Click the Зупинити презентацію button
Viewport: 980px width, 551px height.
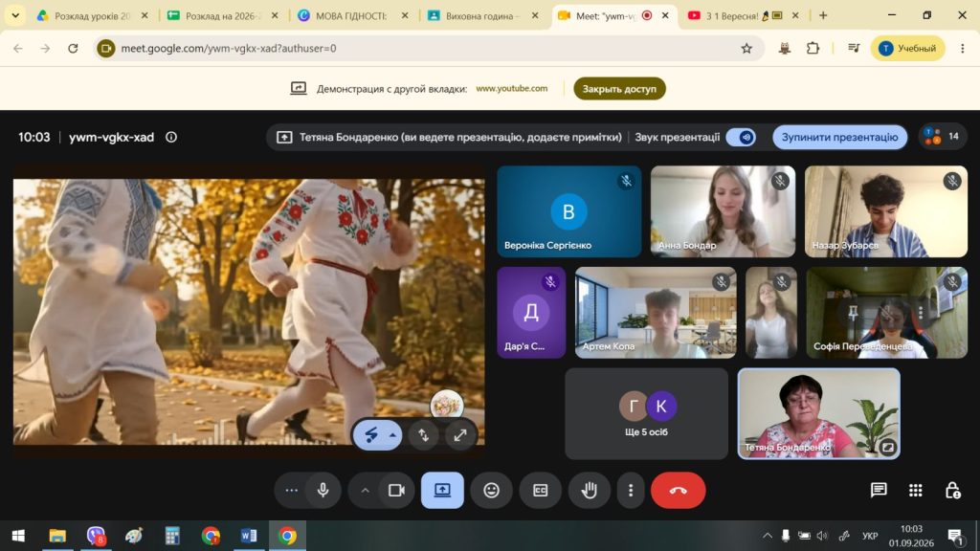[839, 137]
